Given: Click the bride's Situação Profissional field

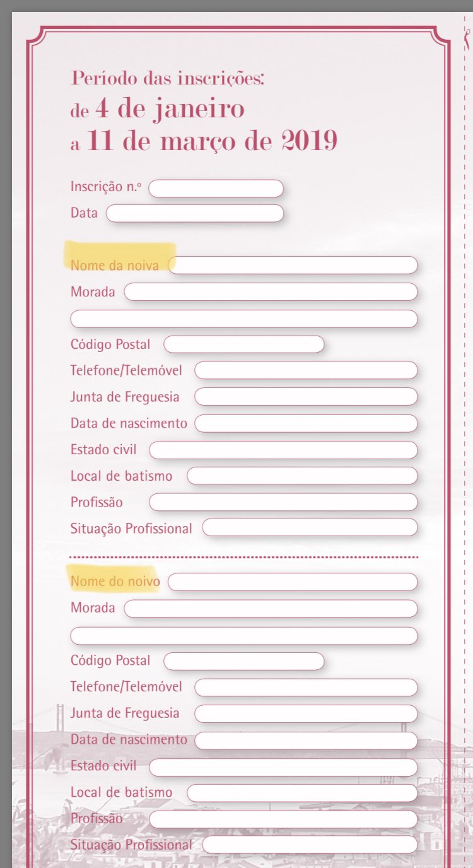Looking at the screenshot, I should [x=310, y=528].
